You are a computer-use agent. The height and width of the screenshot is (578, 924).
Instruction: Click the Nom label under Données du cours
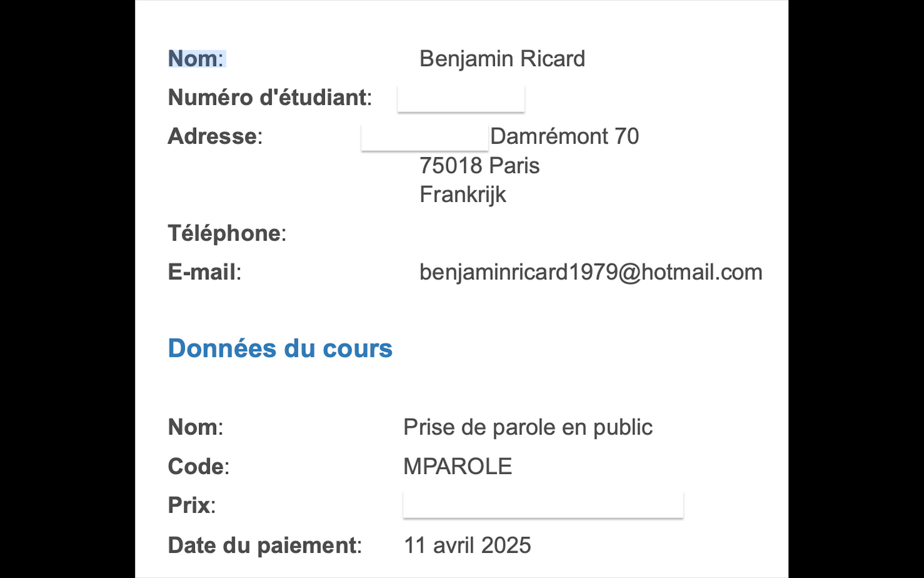[x=195, y=427]
